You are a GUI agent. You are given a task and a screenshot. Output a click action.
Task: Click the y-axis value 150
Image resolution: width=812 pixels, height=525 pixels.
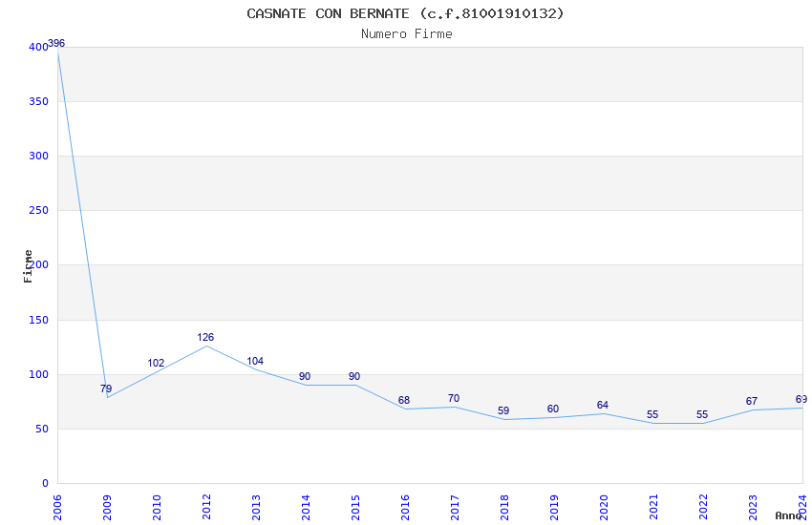[x=38, y=320]
